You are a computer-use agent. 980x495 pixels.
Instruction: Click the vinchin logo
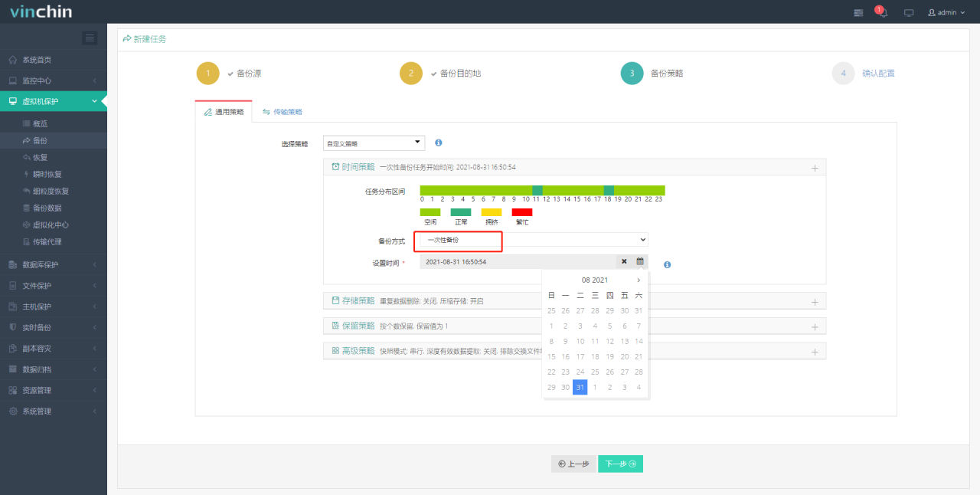coord(41,11)
